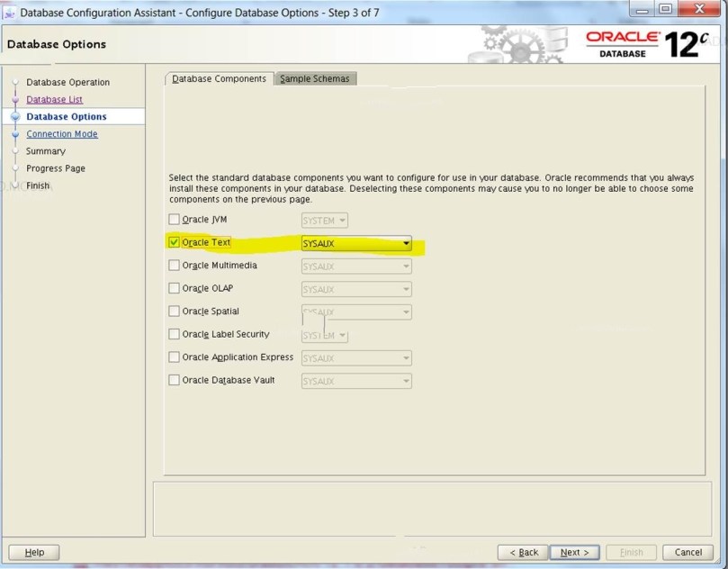
Task: Click the Database Options step bullet icon
Action: 15,117
